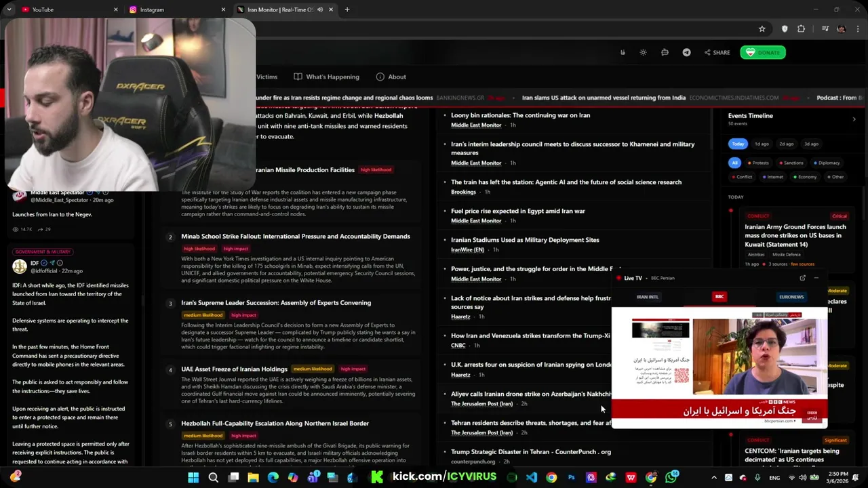Select the 1d ago timeline filter

point(762,144)
